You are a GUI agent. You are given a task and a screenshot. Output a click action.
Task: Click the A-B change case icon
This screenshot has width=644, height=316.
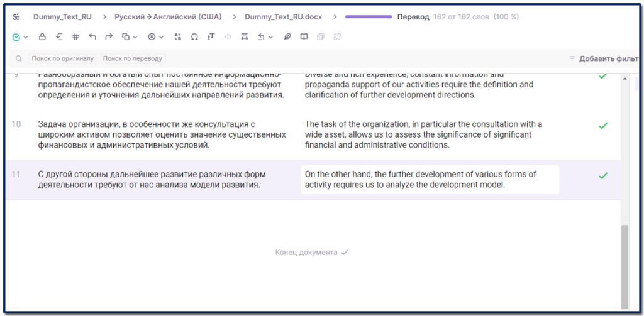tap(178, 37)
